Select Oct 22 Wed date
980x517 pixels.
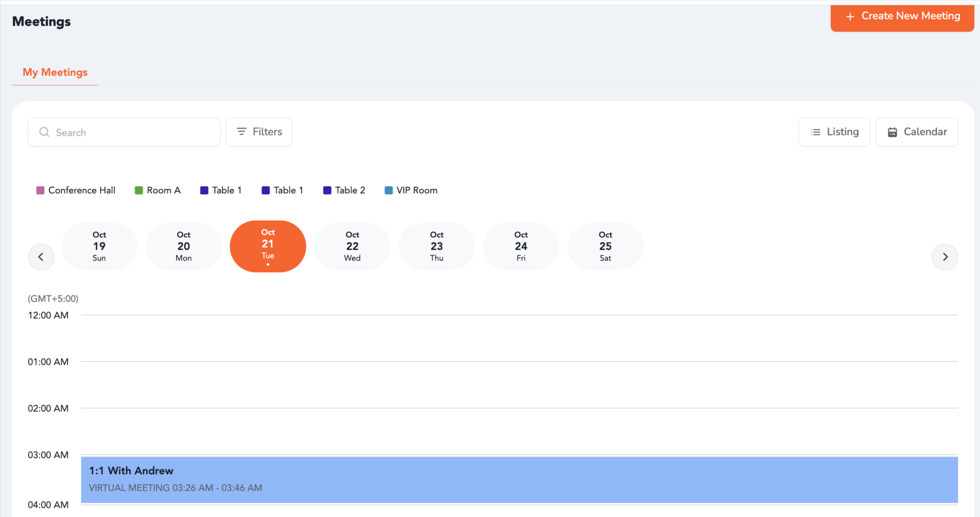[352, 246]
